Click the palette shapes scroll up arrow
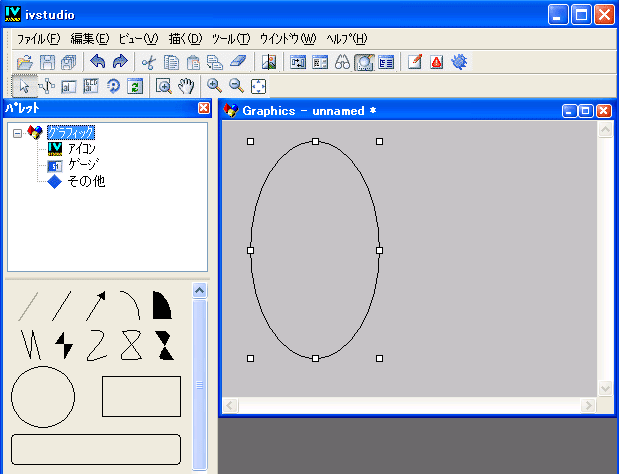Screen dimensions: 619x474 point(199,291)
